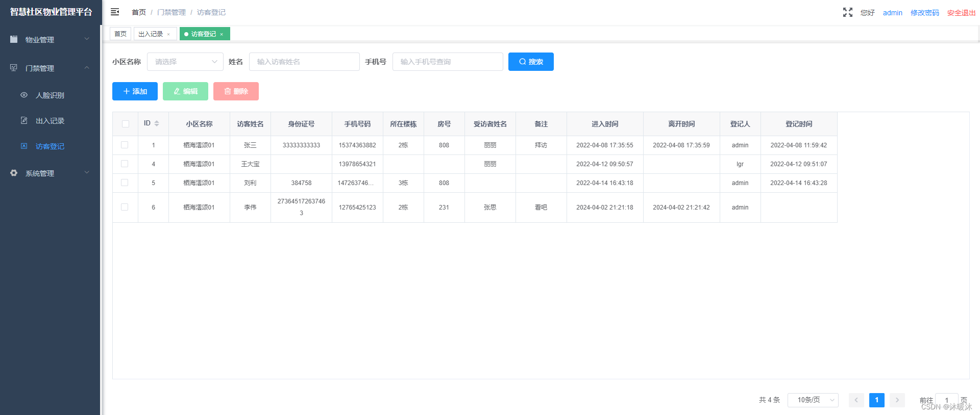This screenshot has width=980, height=415.
Task: Select 访客登记 icon in sidebar
Action: click(24, 146)
